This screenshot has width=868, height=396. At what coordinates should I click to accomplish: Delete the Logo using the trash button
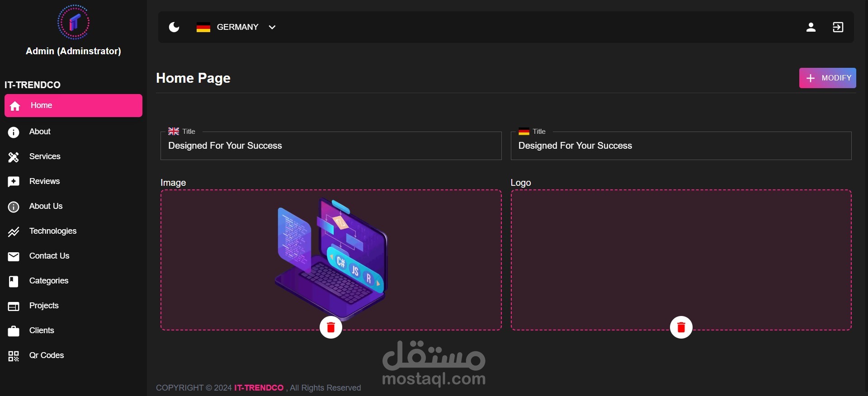pos(681,327)
